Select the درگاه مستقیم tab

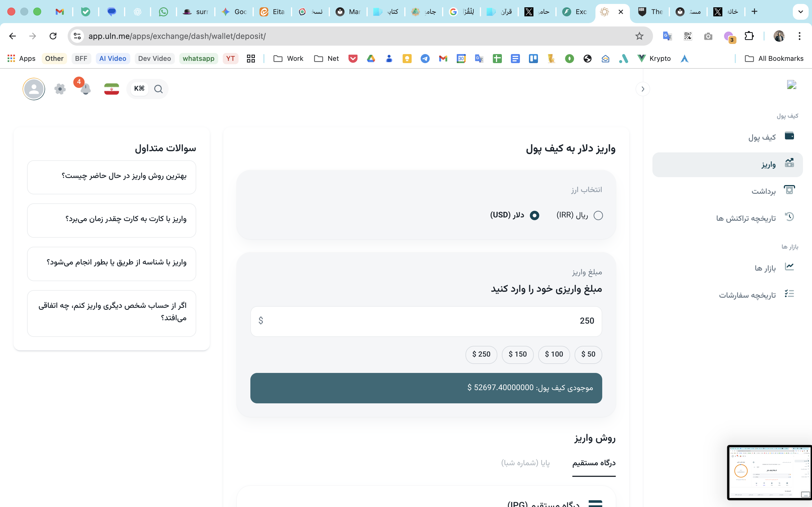point(593,463)
